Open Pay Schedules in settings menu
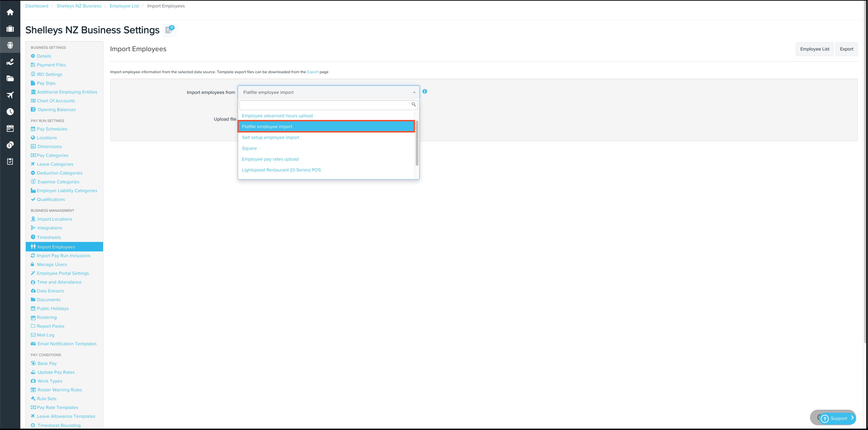This screenshot has height=430, width=868. click(52, 129)
